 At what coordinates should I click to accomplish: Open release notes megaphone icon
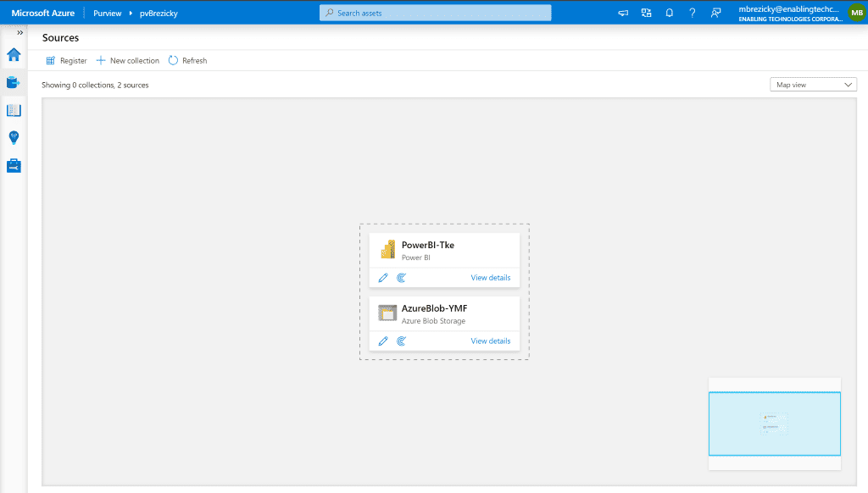click(623, 13)
